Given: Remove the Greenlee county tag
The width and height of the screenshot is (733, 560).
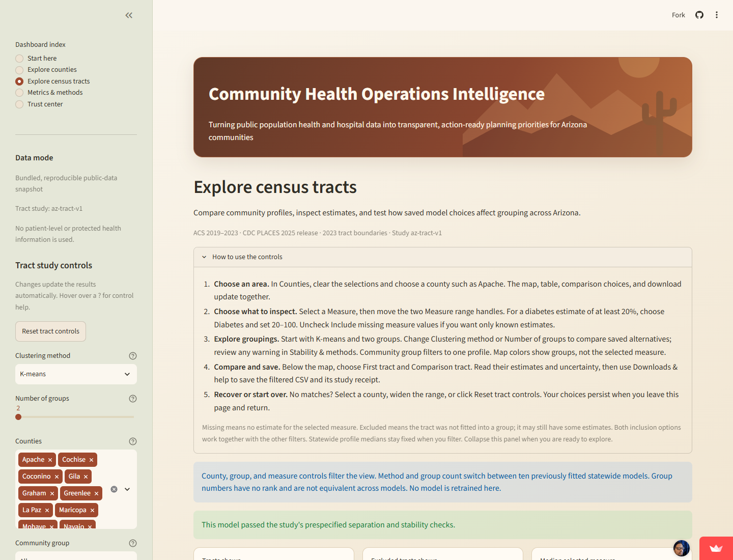Looking at the screenshot, I should [96, 493].
